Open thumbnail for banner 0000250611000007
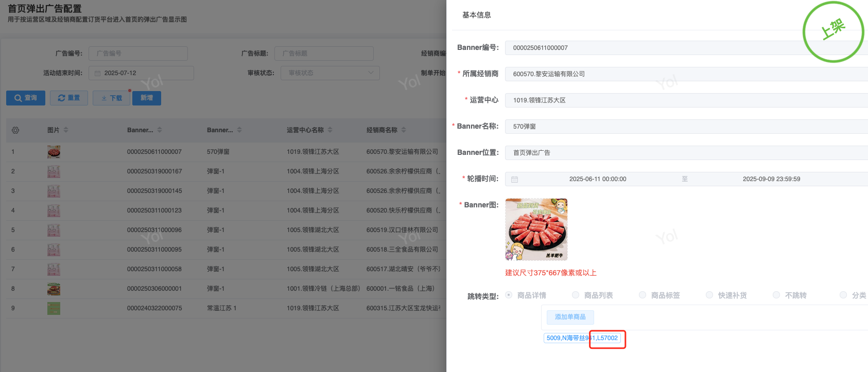Image resolution: width=868 pixels, height=372 pixels. [54, 152]
